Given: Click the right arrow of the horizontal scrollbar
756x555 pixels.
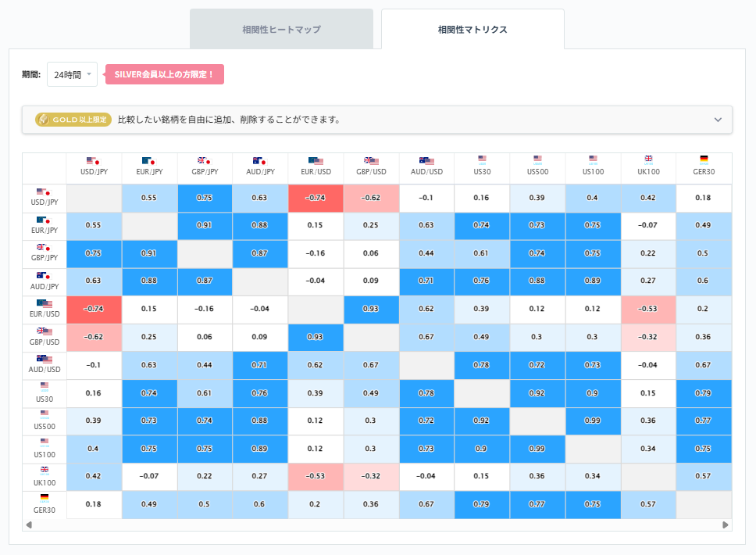Looking at the screenshot, I should (725, 524).
